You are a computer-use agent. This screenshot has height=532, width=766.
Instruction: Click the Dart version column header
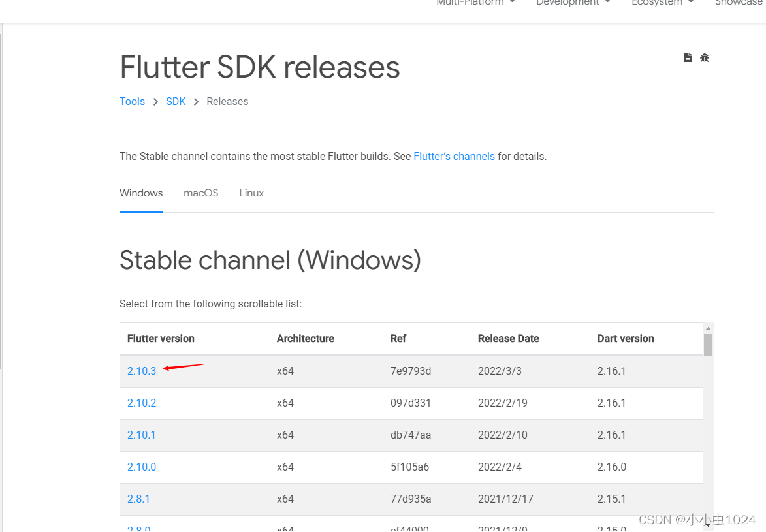click(626, 339)
